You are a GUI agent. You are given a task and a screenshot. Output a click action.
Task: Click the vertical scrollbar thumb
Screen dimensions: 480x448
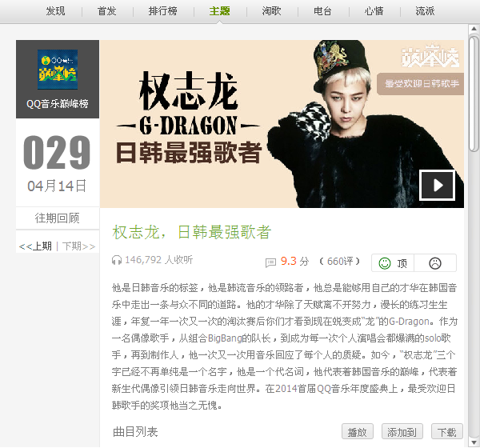click(474, 94)
